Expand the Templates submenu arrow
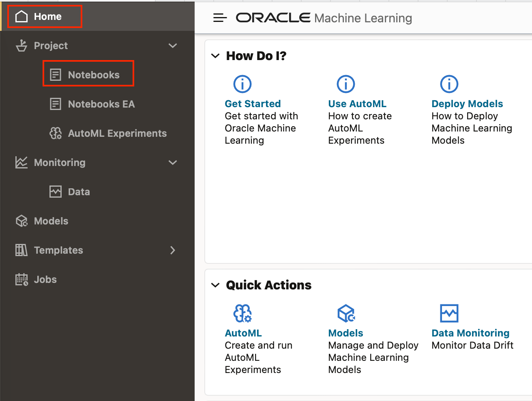The width and height of the screenshot is (532, 401). (173, 250)
